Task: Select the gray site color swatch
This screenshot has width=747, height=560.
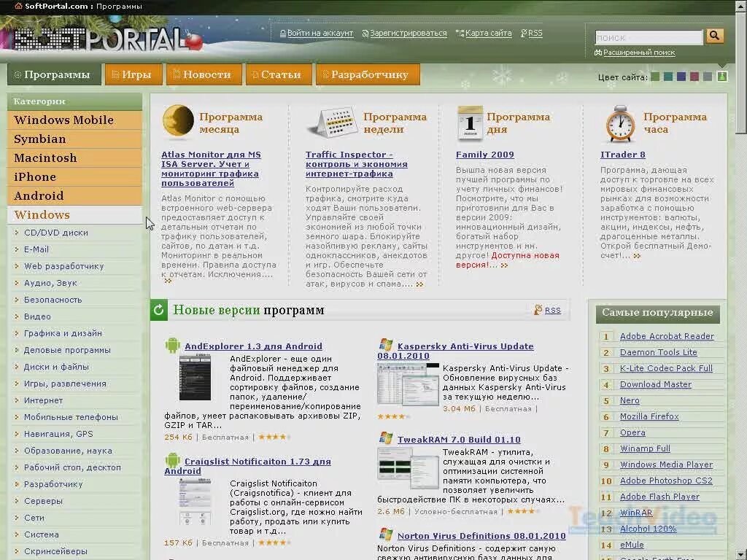Action: pos(708,77)
